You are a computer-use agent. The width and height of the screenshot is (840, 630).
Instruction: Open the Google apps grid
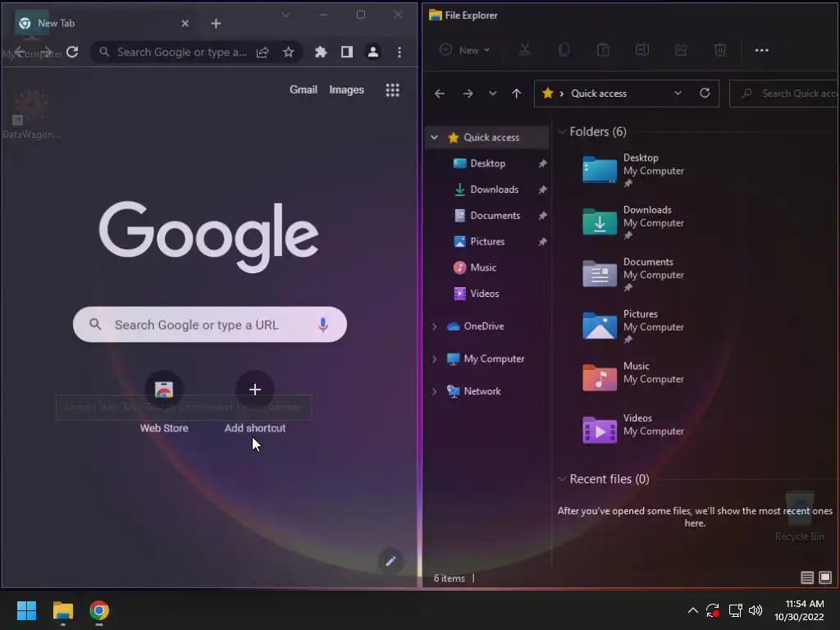[393, 90]
